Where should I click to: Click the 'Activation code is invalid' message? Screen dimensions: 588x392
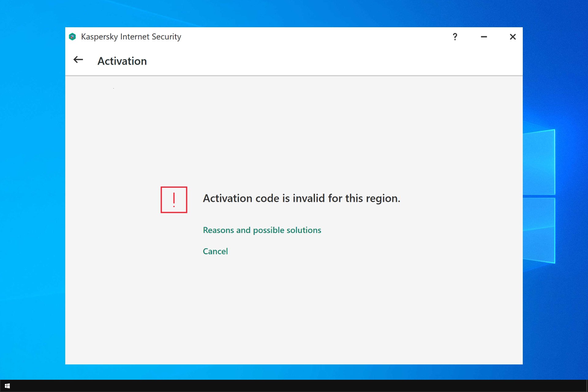coord(302,198)
